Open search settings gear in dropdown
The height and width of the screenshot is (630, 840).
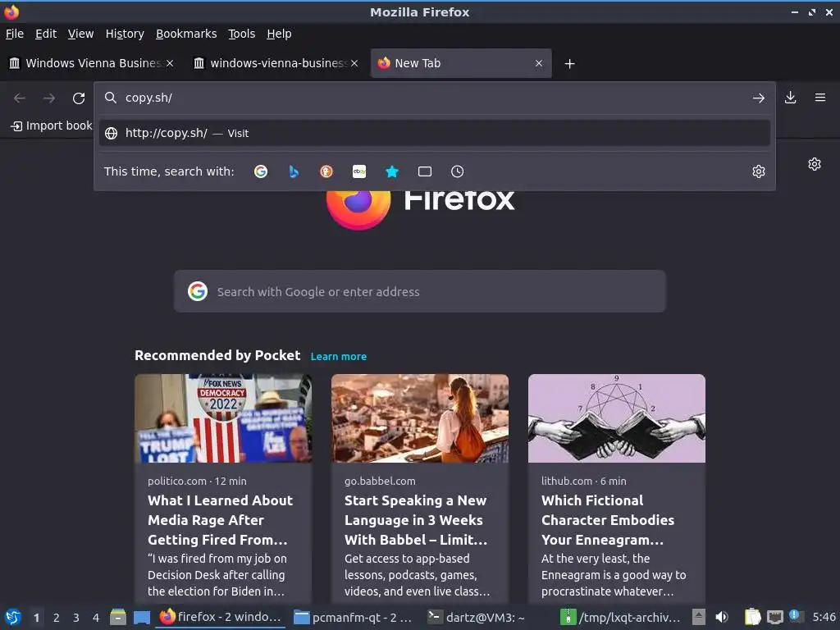[x=759, y=171]
